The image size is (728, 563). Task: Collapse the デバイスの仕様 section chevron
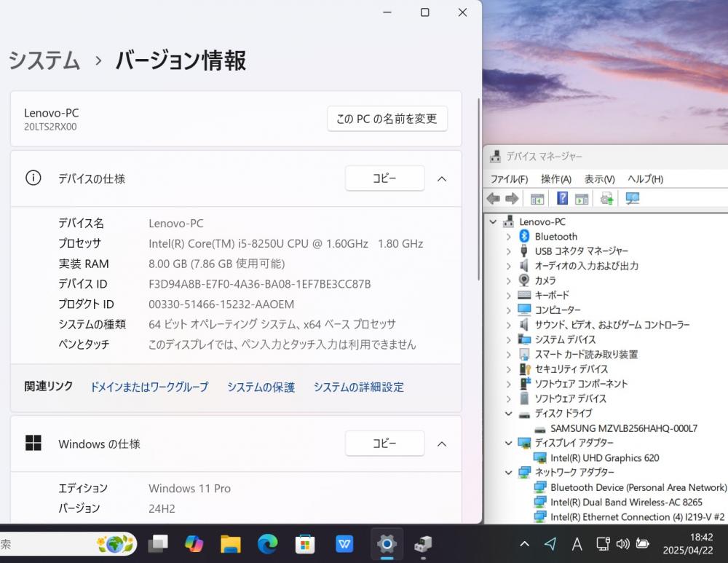point(442,179)
